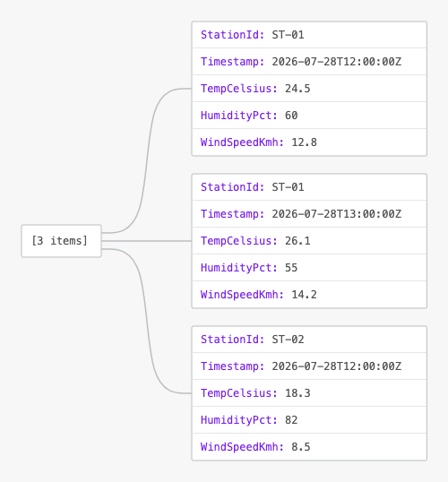Click the HumidityPct key label in second card
The height and width of the screenshot is (482, 448).
coord(239,268)
